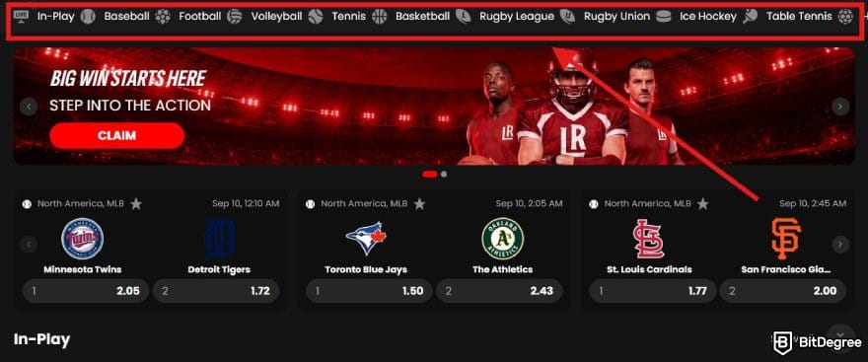Click the San Francisco Giants logo
The image size is (868, 362).
pyautogui.click(x=786, y=239)
